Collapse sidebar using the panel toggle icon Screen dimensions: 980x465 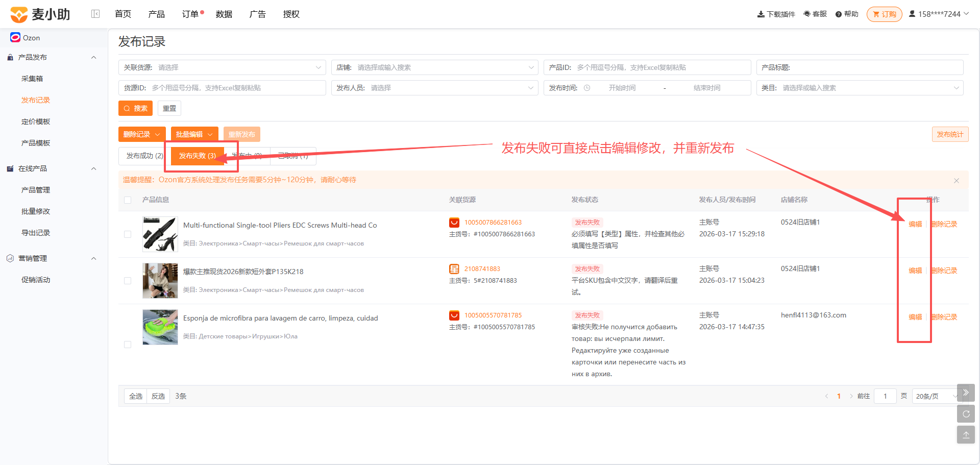click(95, 14)
